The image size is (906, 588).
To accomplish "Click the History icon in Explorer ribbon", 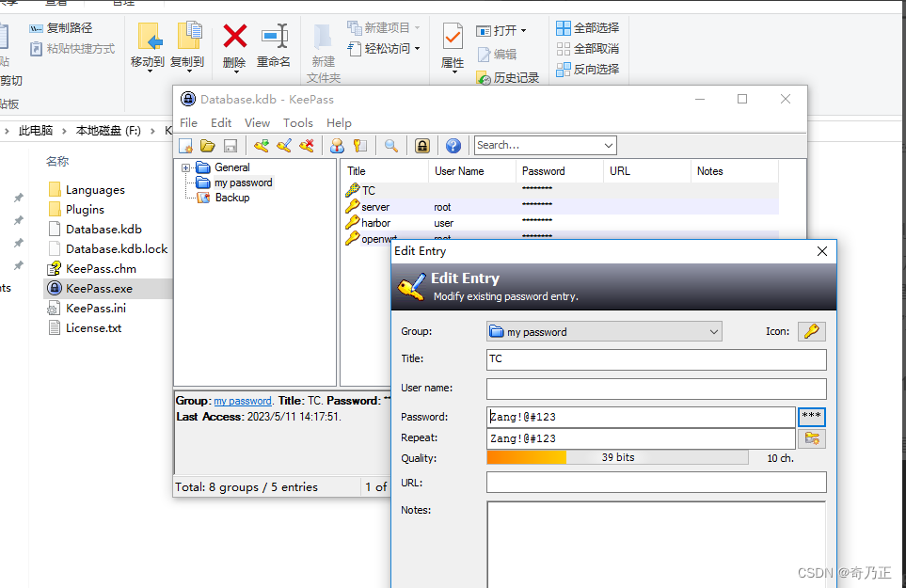I will click(x=484, y=78).
